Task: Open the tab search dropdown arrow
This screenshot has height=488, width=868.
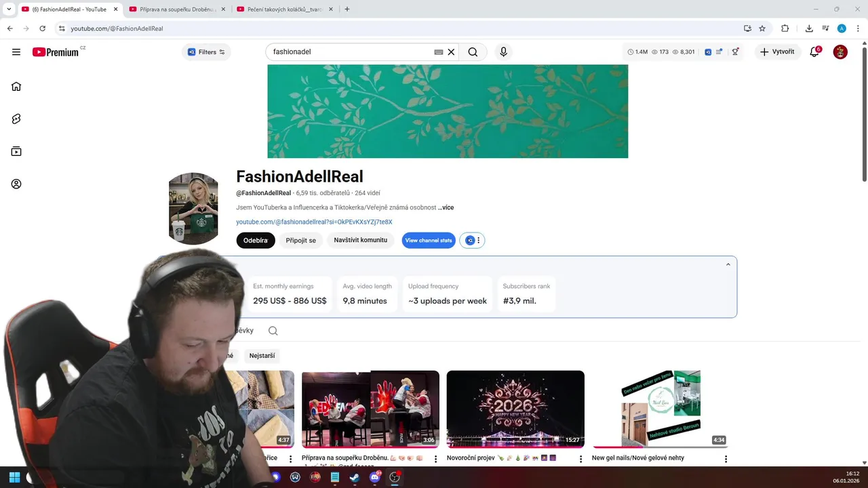Action: pos(9,9)
